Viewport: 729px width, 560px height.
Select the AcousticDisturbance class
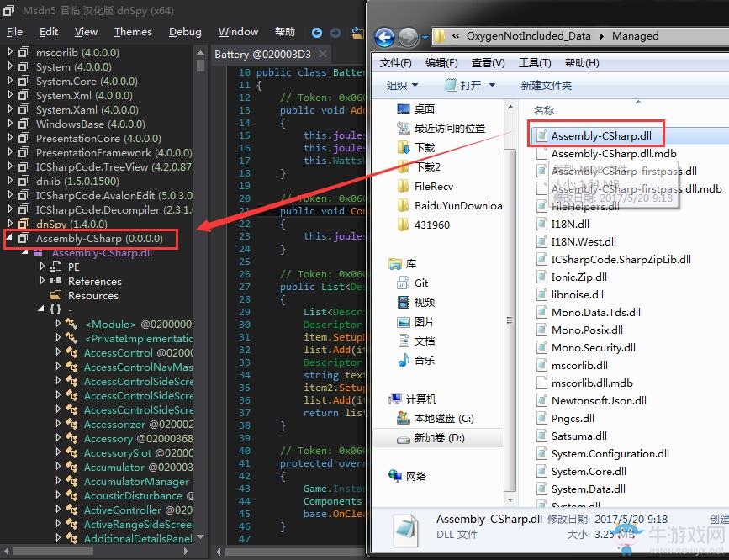click(133, 495)
